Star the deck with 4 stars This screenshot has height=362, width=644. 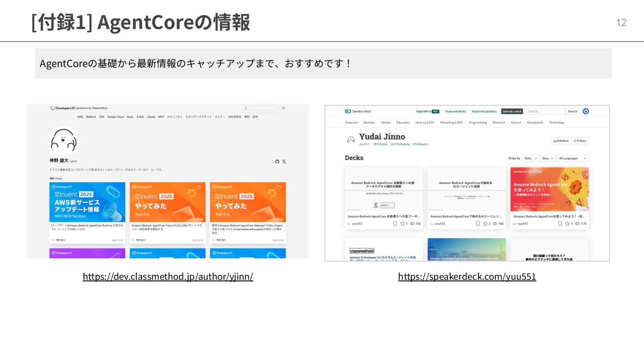568,223
